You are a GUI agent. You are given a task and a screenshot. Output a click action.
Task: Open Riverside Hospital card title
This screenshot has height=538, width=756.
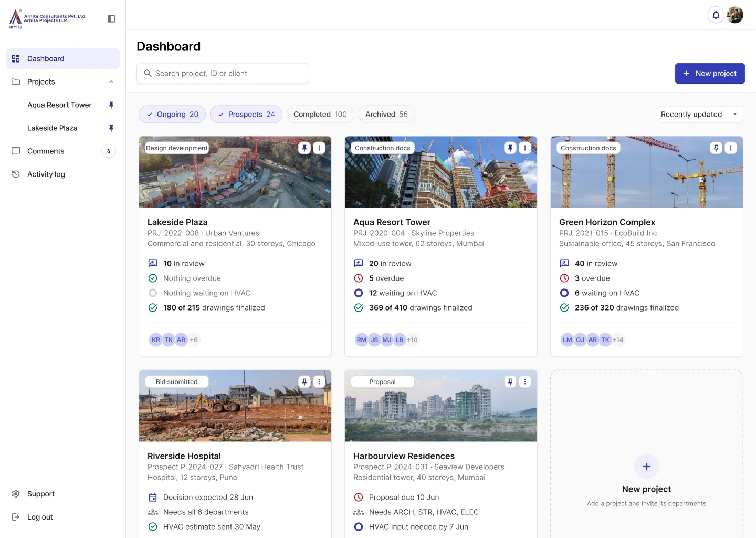(x=184, y=456)
